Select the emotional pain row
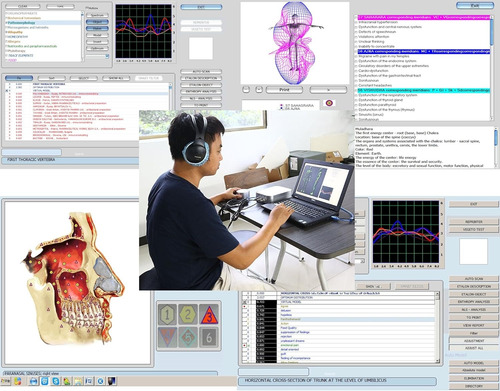 (x=338, y=345)
